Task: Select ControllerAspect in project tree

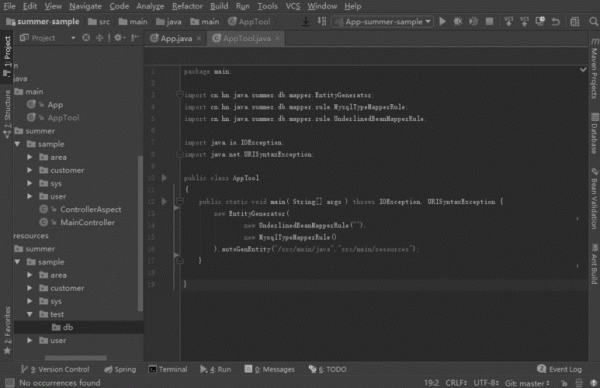Action: tap(90, 209)
